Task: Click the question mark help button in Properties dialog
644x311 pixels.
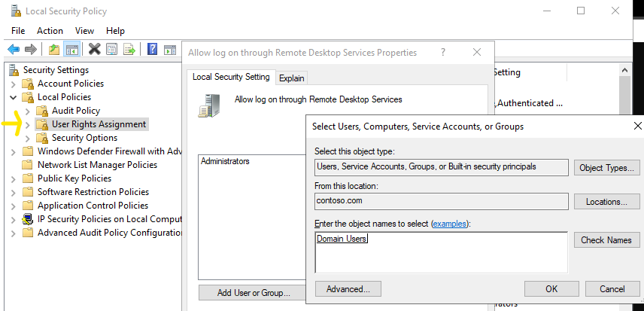Action: [443, 52]
